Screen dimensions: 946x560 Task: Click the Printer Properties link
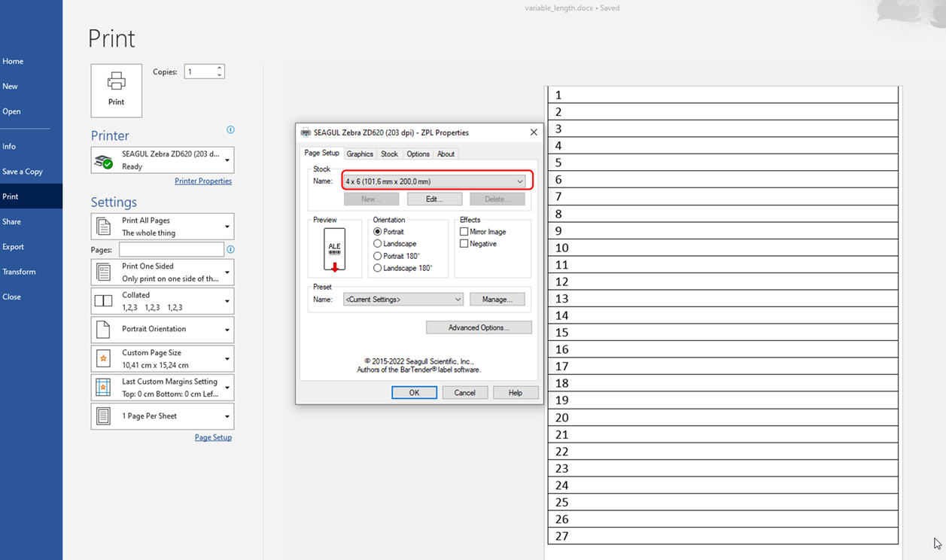[x=203, y=181]
